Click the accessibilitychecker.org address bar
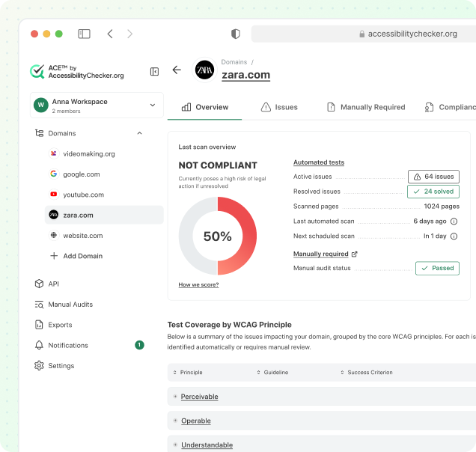The width and height of the screenshot is (476, 452). 364,34
